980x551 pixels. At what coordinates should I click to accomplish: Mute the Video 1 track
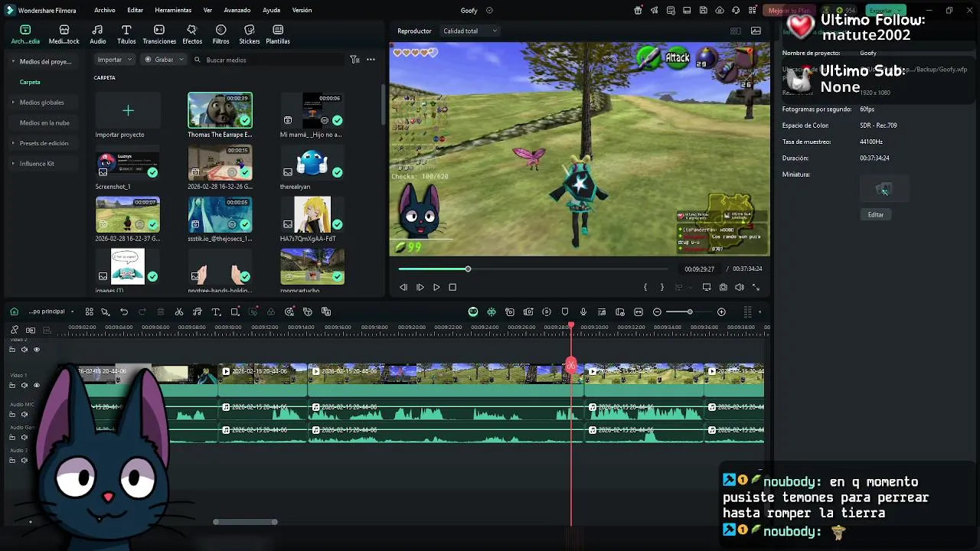click(x=24, y=386)
